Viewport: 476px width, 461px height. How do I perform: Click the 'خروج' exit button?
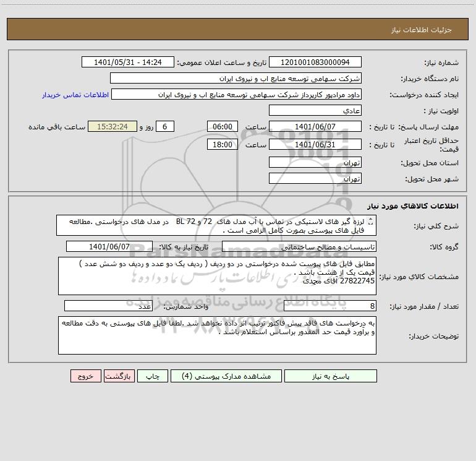pyautogui.click(x=85, y=376)
